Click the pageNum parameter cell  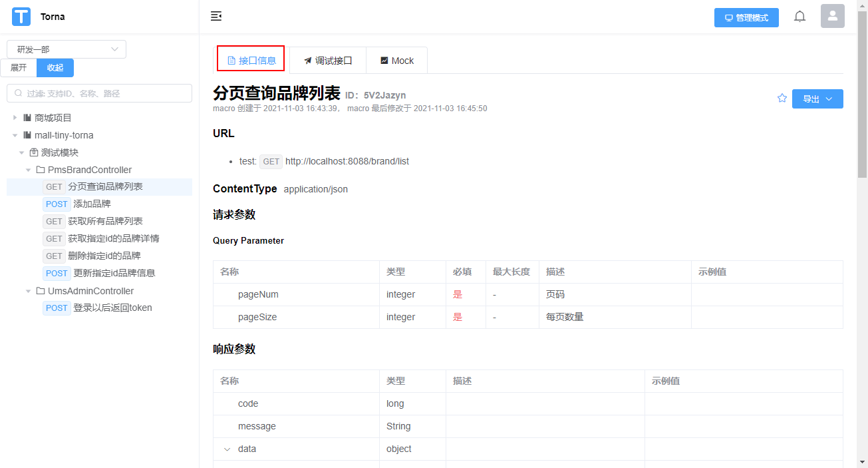[x=296, y=294]
